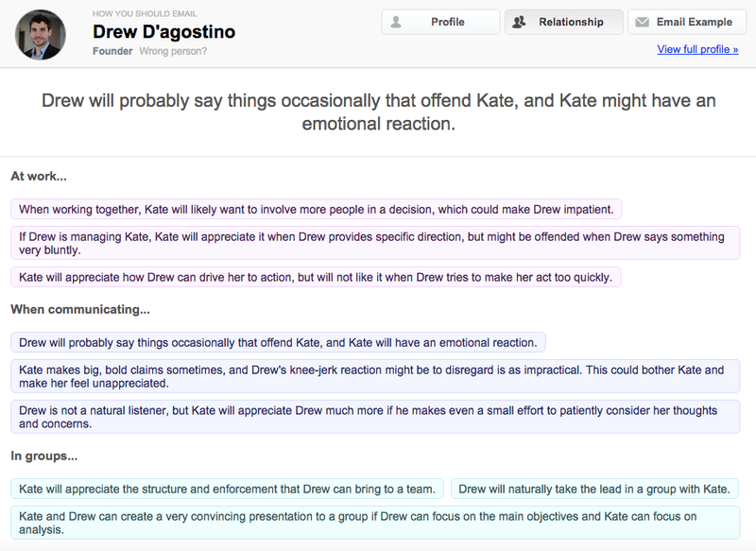This screenshot has width=756, height=551.
Task: Click the Drew D'agostino name heading
Action: pos(163,32)
